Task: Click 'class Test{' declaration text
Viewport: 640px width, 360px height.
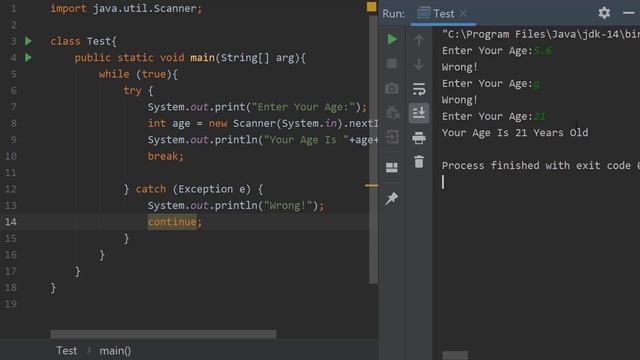Action: (84, 41)
